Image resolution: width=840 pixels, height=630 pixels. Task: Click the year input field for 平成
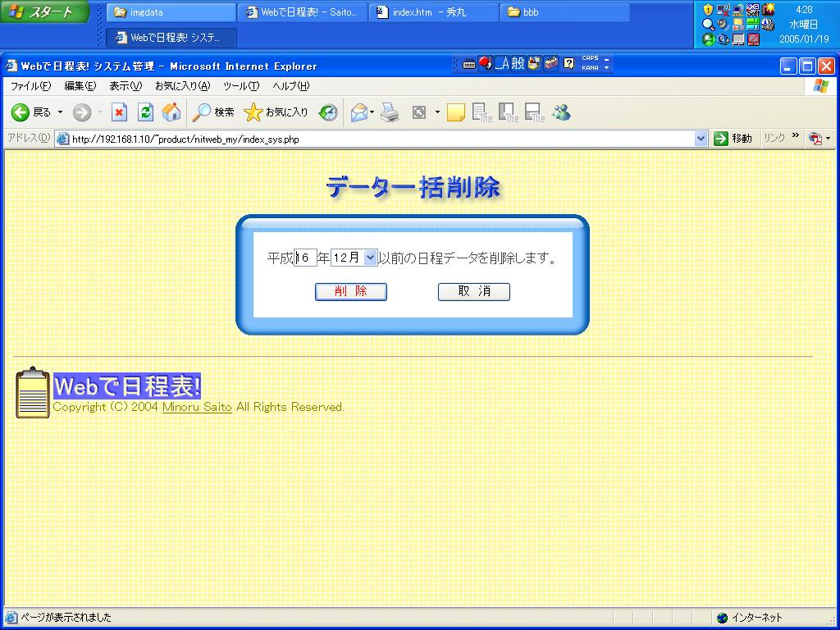tap(306, 258)
